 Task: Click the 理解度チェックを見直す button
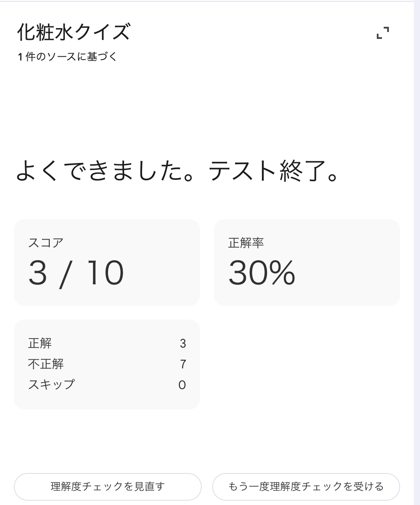point(108,486)
